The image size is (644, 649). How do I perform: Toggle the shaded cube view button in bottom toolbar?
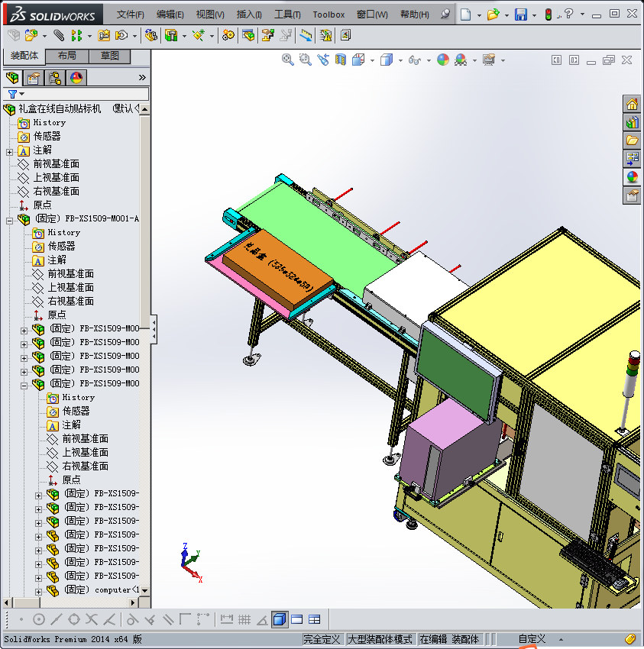[280, 619]
